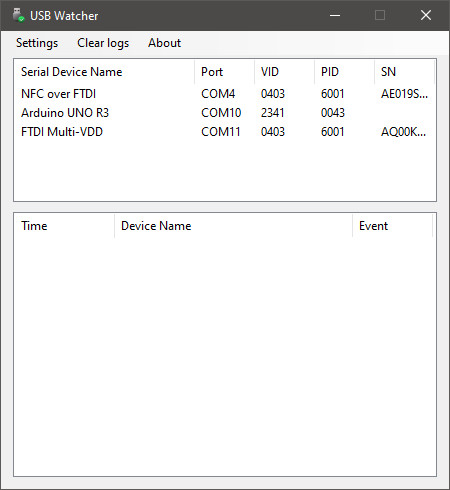
Task: Sort by VID column header
Action: tap(284, 72)
